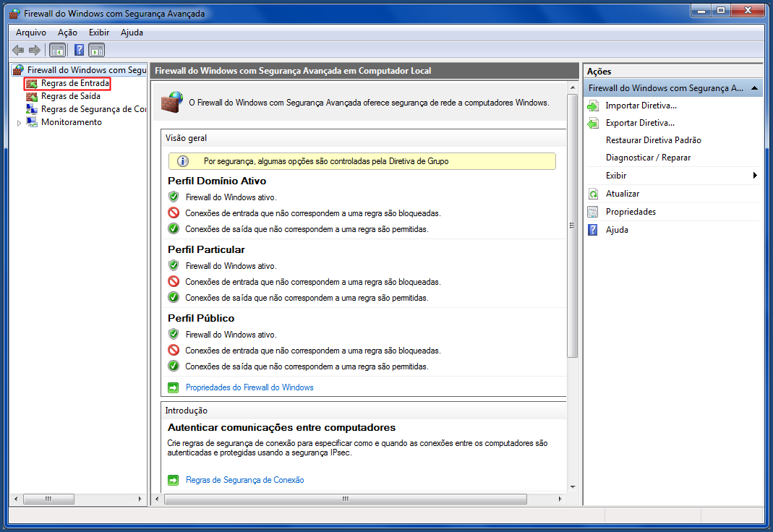Viewport: 773px width, 532px height.
Task: Click the Perfil Público heading
Action: (201, 318)
